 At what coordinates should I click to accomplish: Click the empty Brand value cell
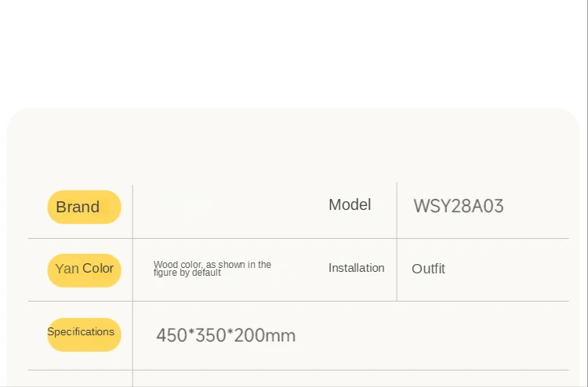225,211
